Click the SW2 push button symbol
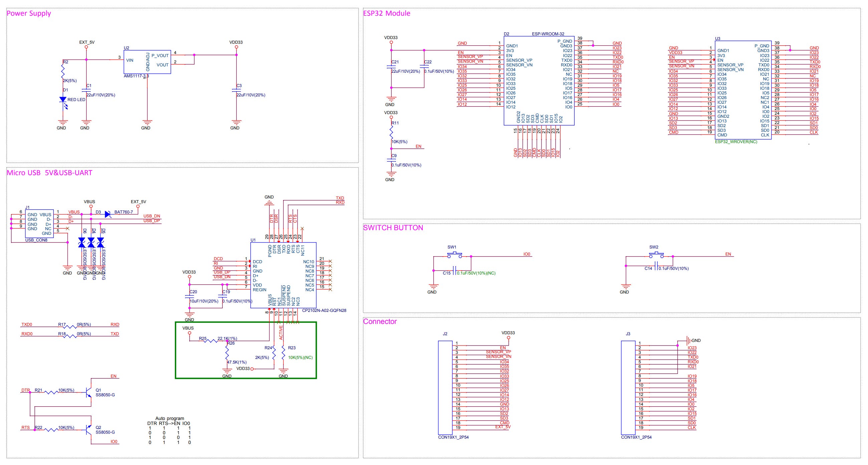 656,255
